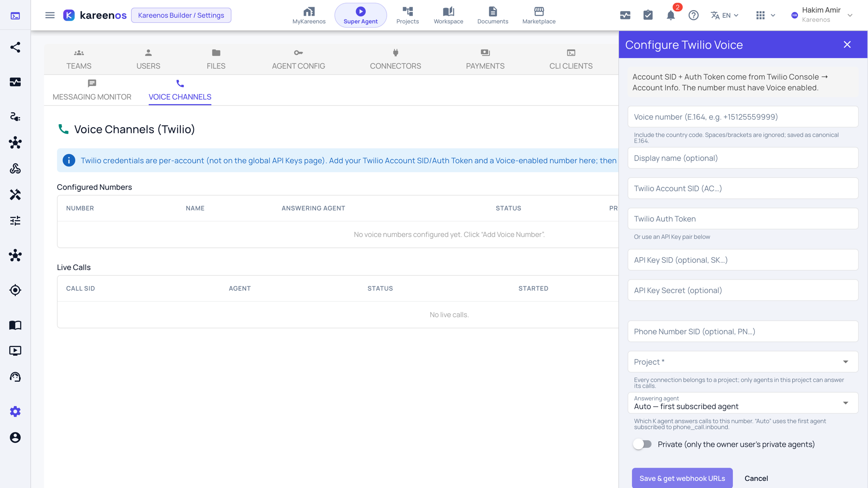Click the green phone icon beside Voice Channels heading
This screenshot has width=868, height=488.
click(63, 129)
